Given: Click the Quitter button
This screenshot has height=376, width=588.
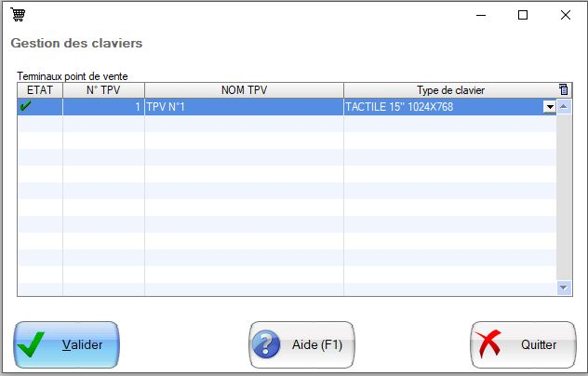Looking at the screenshot, I should [522, 344].
